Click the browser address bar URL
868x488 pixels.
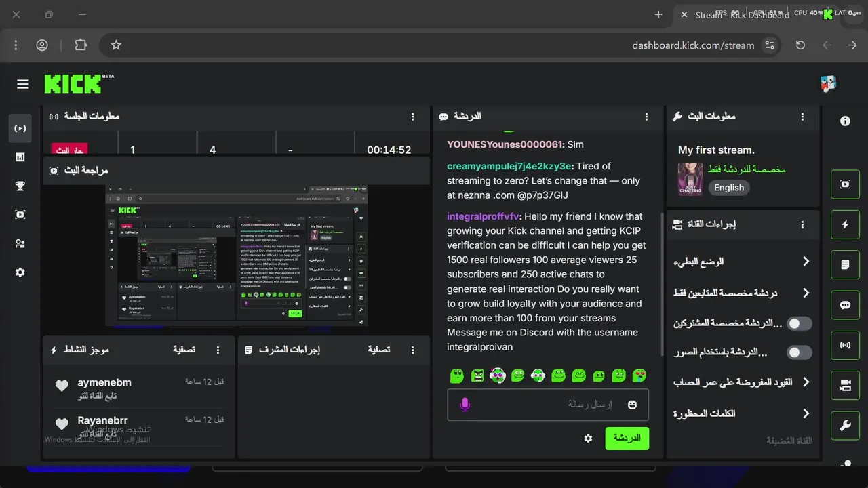click(x=693, y=45)
